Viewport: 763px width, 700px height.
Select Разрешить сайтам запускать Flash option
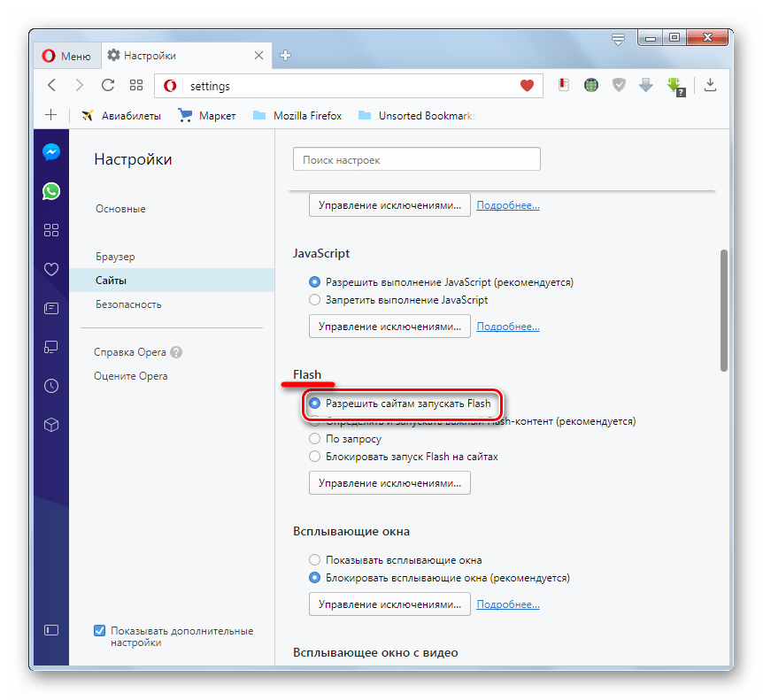(x=315, y=403)
